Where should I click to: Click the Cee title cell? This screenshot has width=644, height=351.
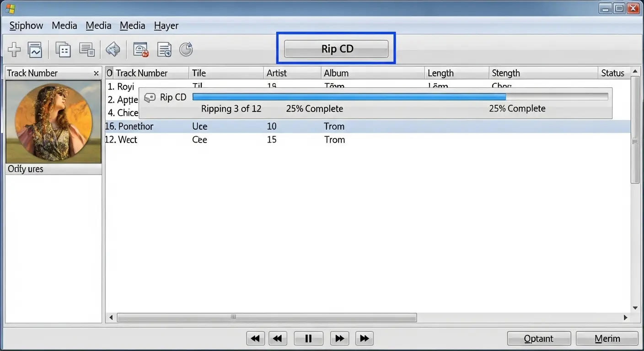199,140
